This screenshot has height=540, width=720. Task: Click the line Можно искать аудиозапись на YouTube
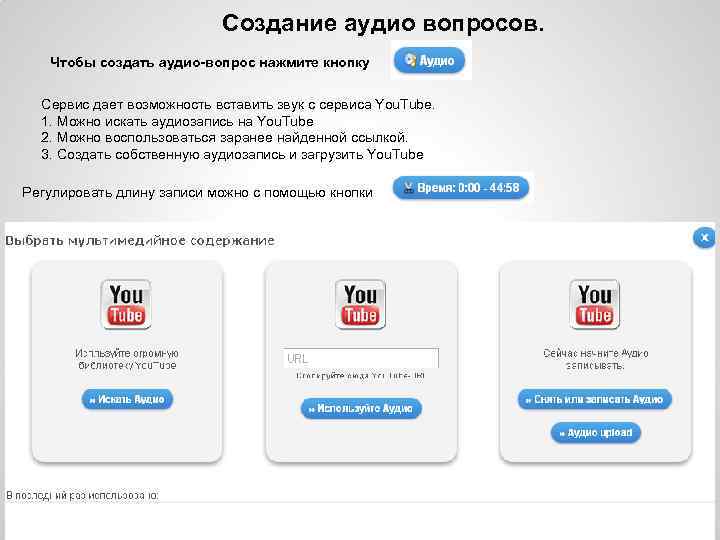[x=177, y=122]
